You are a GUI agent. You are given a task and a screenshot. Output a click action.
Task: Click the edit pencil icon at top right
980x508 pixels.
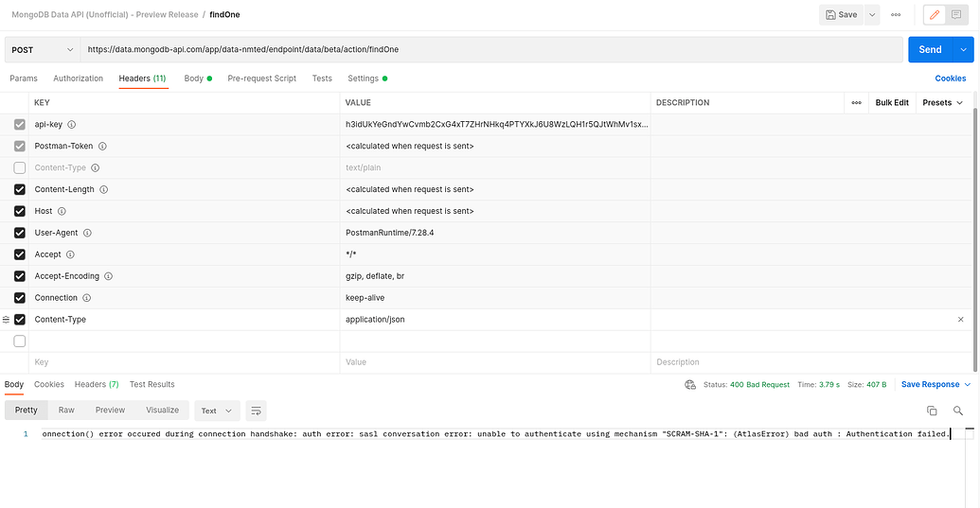point(935,14)
